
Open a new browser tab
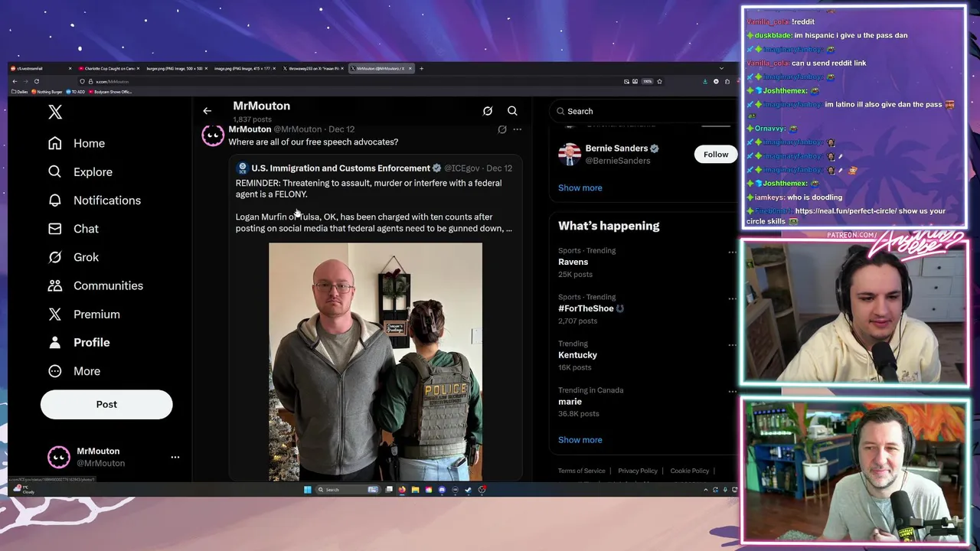click(x=422, y=68)
